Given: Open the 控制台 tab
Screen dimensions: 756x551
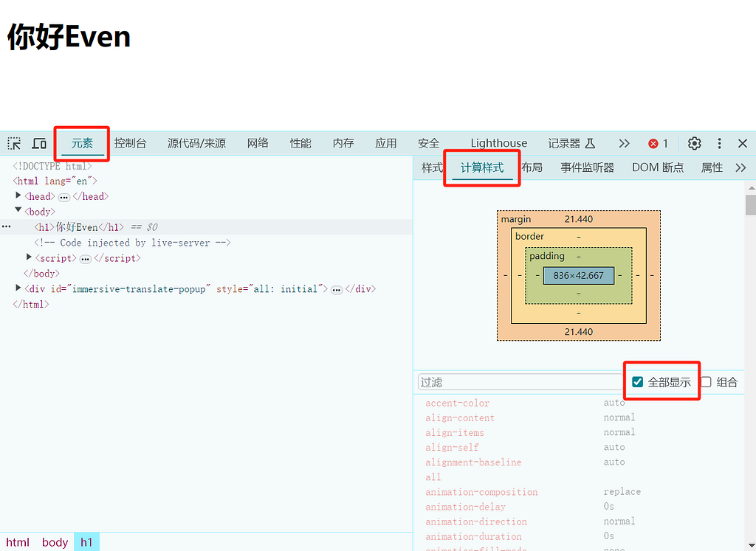Looking at the screenshot, I should (x=130, y=144).
